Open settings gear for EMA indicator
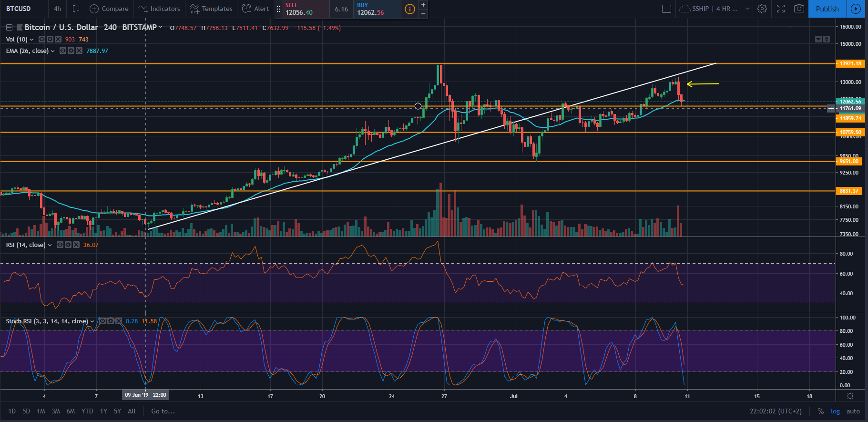The image size is (868, 422). 71,51
